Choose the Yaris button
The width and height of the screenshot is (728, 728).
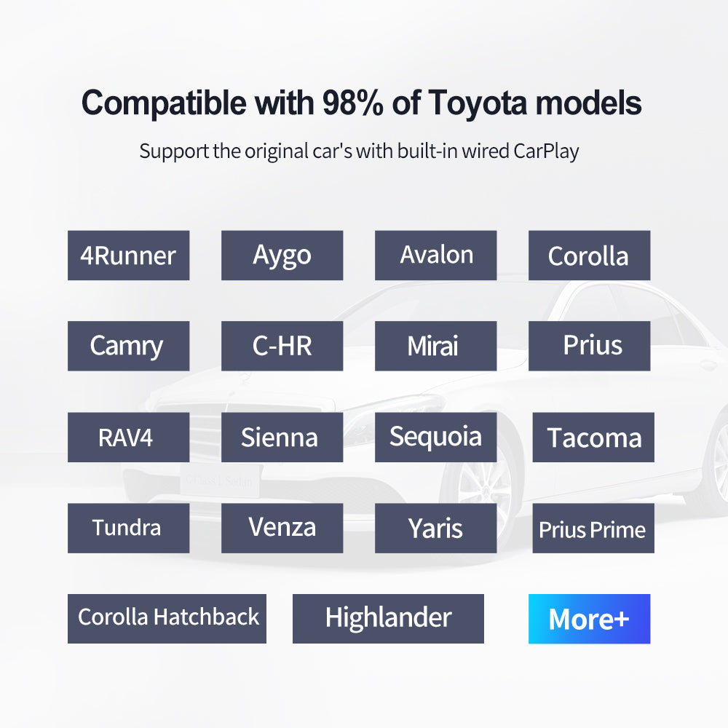click(435, 528)
